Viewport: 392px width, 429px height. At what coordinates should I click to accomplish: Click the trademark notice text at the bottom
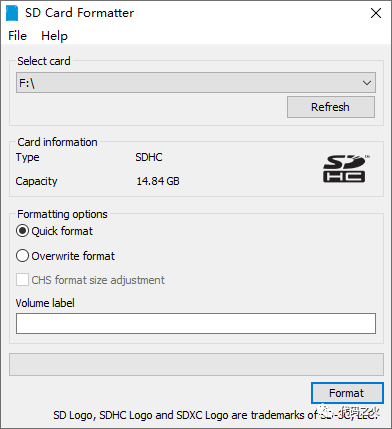click(216, 415)
